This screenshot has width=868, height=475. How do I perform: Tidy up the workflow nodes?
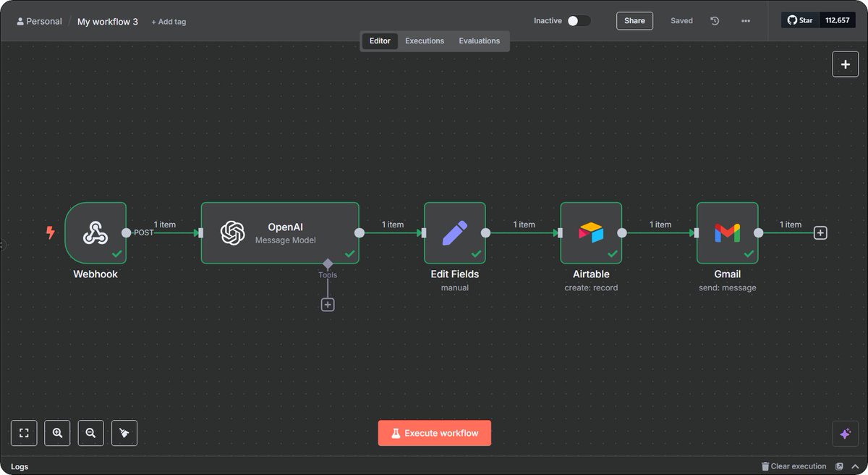[x=124, y=433]
